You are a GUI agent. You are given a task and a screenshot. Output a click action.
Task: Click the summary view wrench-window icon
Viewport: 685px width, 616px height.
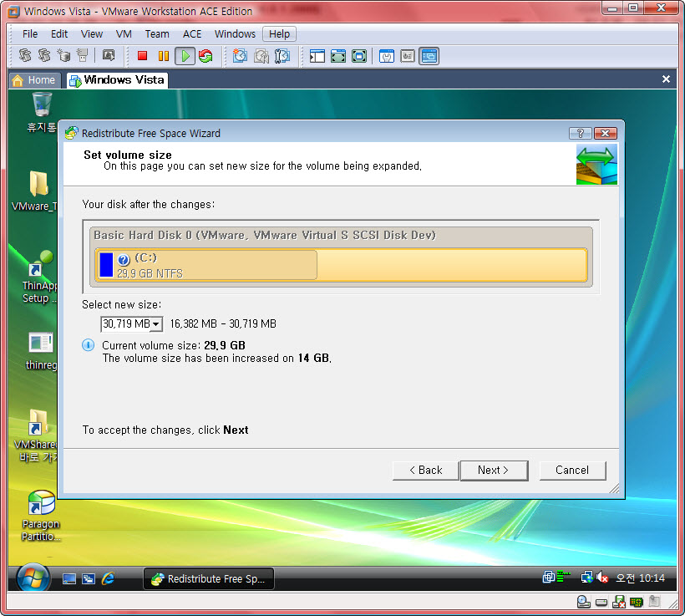387,56
